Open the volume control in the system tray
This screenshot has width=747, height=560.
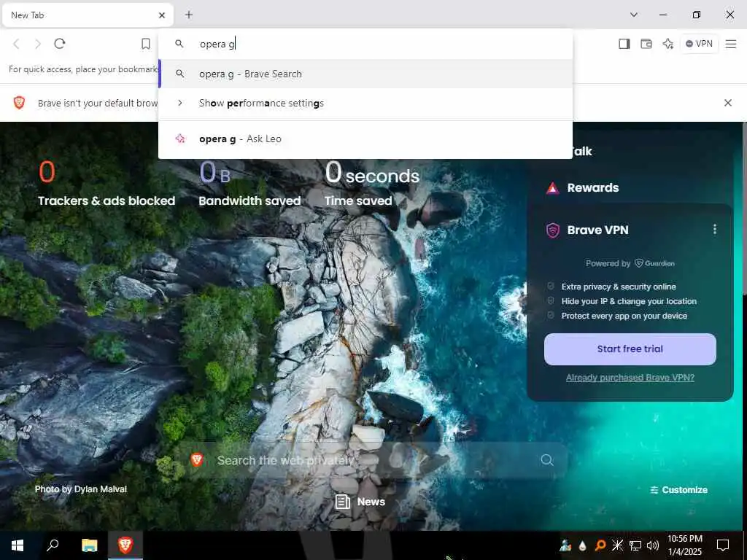coord(653,545)
